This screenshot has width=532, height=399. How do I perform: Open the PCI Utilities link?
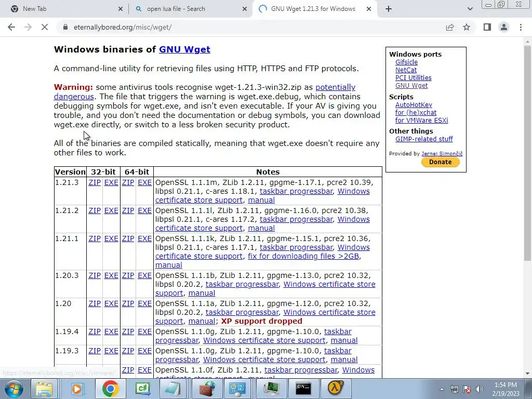(413, 78)
